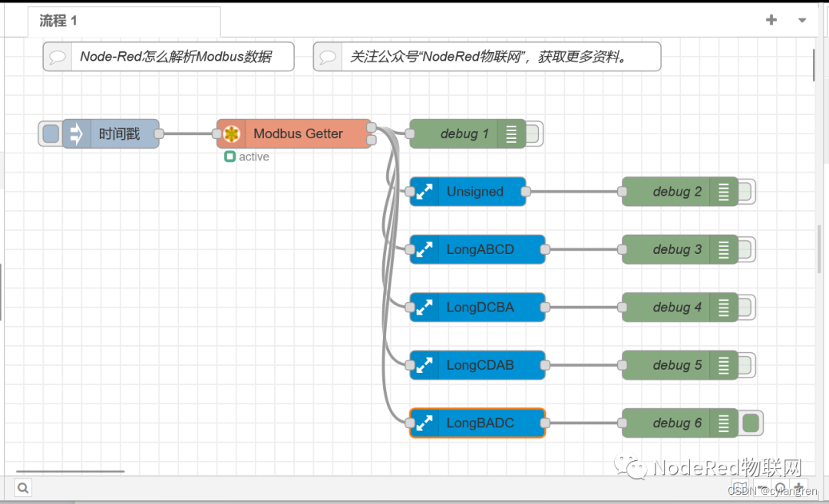
Task: Click the Modbus Getter node icon
Action: 232,133
